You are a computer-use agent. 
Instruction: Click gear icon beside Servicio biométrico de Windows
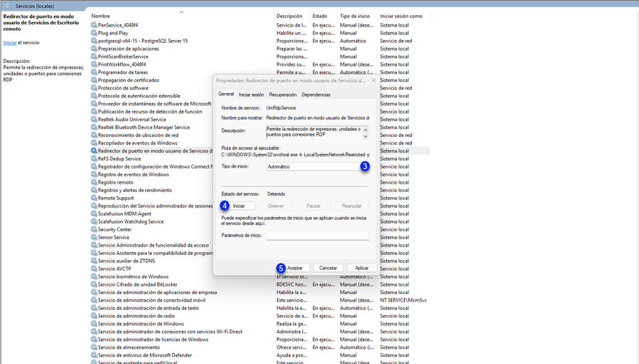[94, 277]
